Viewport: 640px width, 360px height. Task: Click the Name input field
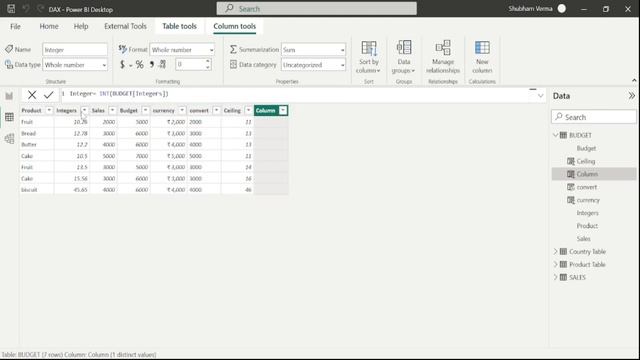75,49
